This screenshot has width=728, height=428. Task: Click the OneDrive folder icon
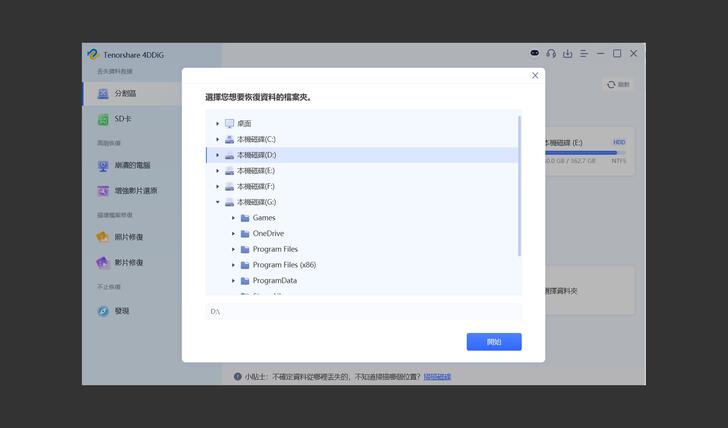[245, 234]
